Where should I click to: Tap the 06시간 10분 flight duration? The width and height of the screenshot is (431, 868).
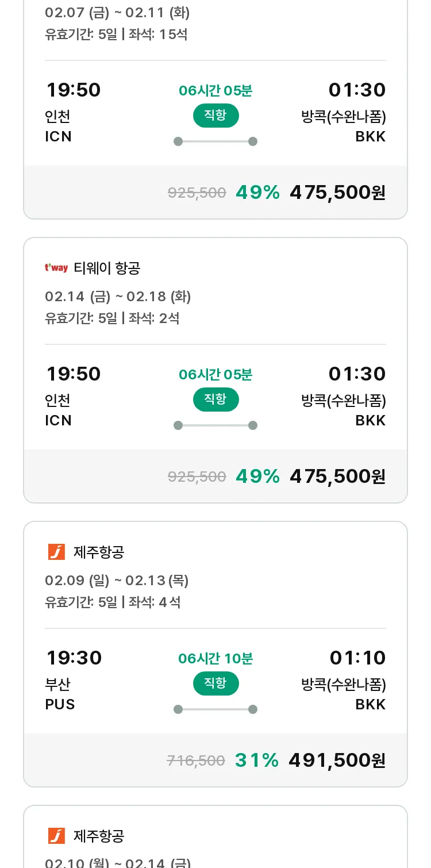coord(215,658)
